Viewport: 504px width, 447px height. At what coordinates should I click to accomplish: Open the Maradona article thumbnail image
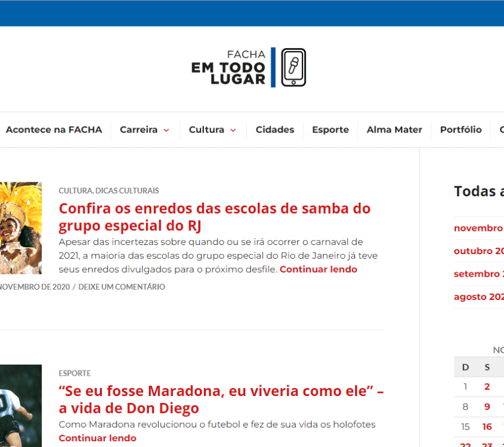(x=20, y=405)
